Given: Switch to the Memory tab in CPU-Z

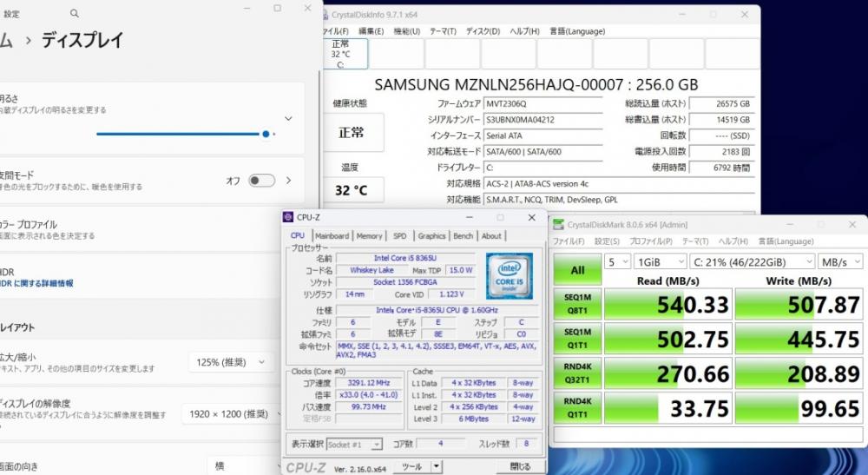Looking at the screenshot, I should click(x=369, y=236).
